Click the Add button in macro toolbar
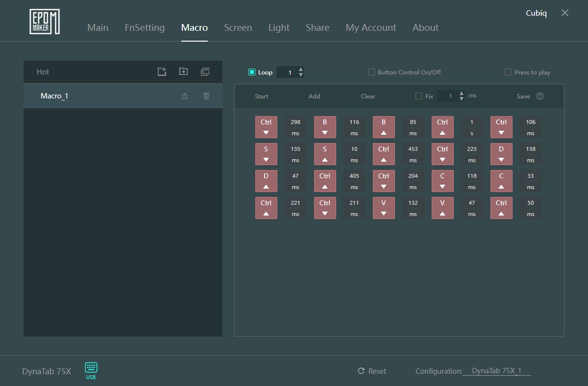588x386 pixels. pyautogui.click(x=315, y=96)
